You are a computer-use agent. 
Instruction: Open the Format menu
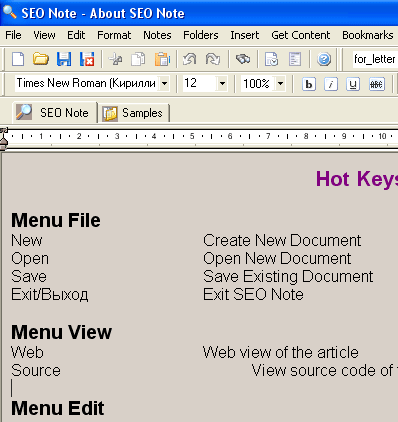coord(114,35)
